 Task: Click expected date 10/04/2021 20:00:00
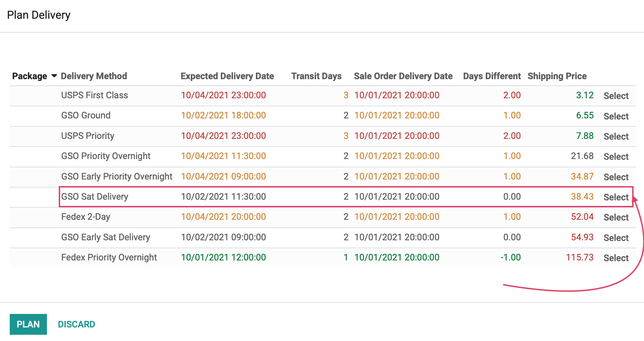tap(224, 217)
